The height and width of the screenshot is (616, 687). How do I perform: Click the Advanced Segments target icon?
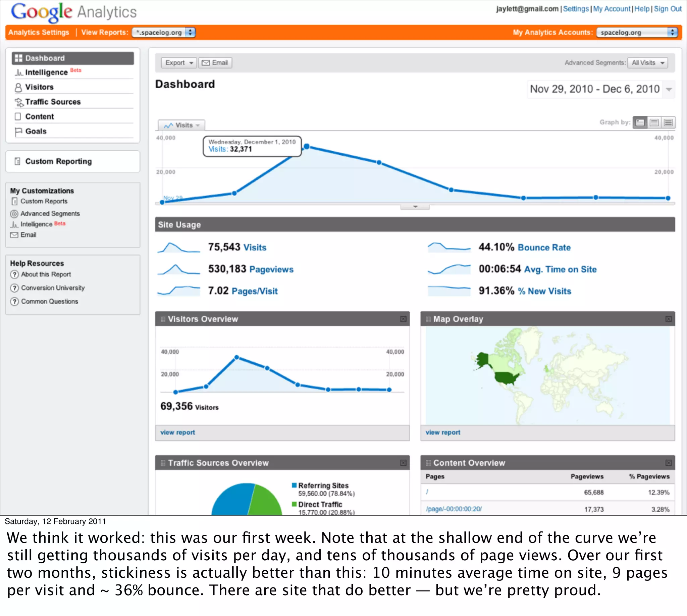point(14,214)
